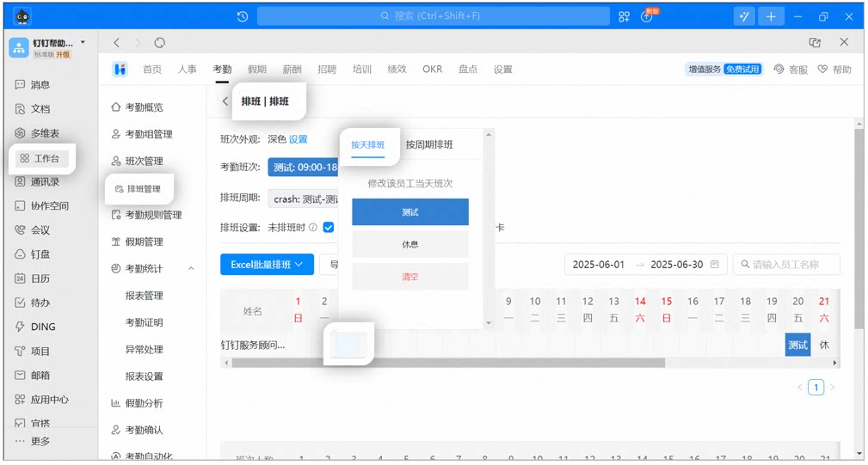Focus the 请输入员工名称 search field
The height and width of the screenshot is (465, 868).
tap(786, 264)
